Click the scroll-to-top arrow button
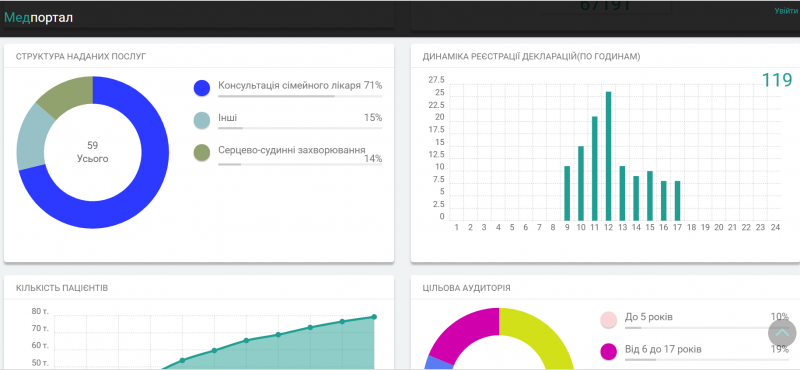800x370 pixels. pos(782,332)
